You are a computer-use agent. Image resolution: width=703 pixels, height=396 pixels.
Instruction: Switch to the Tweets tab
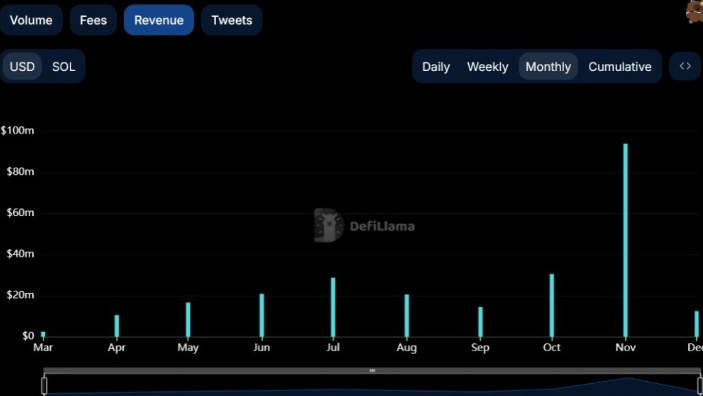[x=232, y=20]
